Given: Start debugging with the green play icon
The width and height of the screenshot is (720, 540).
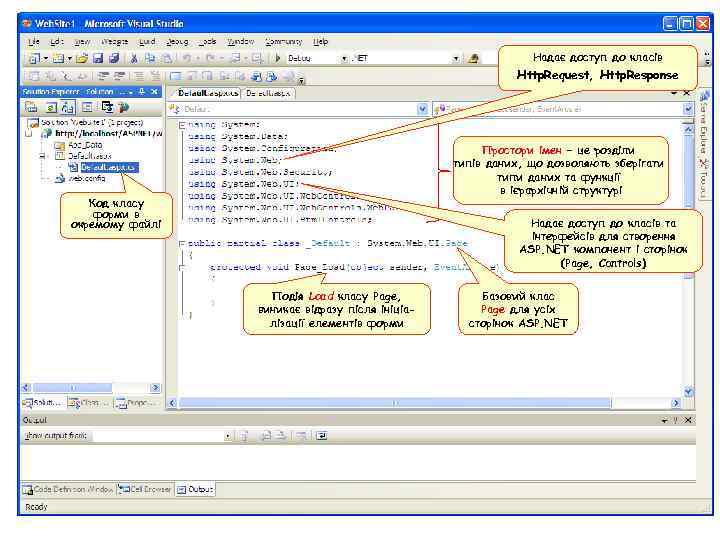Looking at the screenshot, I should 277,58.
